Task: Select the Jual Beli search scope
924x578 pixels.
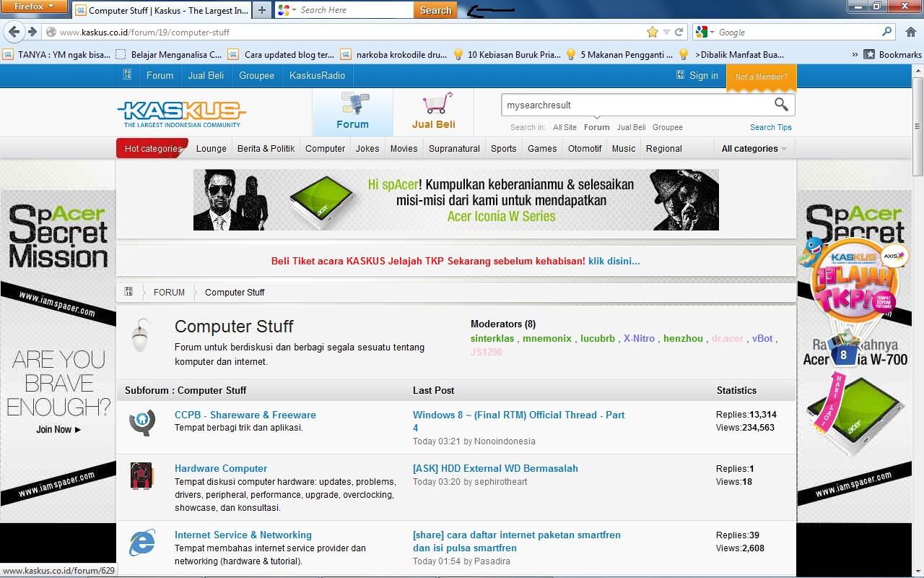Action: (x=631, y=127)
